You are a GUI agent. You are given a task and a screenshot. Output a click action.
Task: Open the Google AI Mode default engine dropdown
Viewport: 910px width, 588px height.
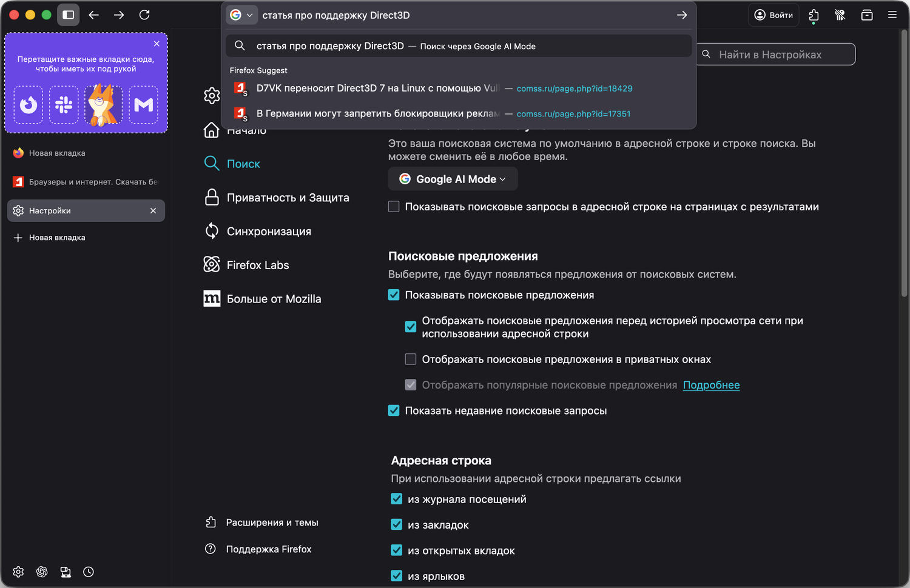coord(453,179)
